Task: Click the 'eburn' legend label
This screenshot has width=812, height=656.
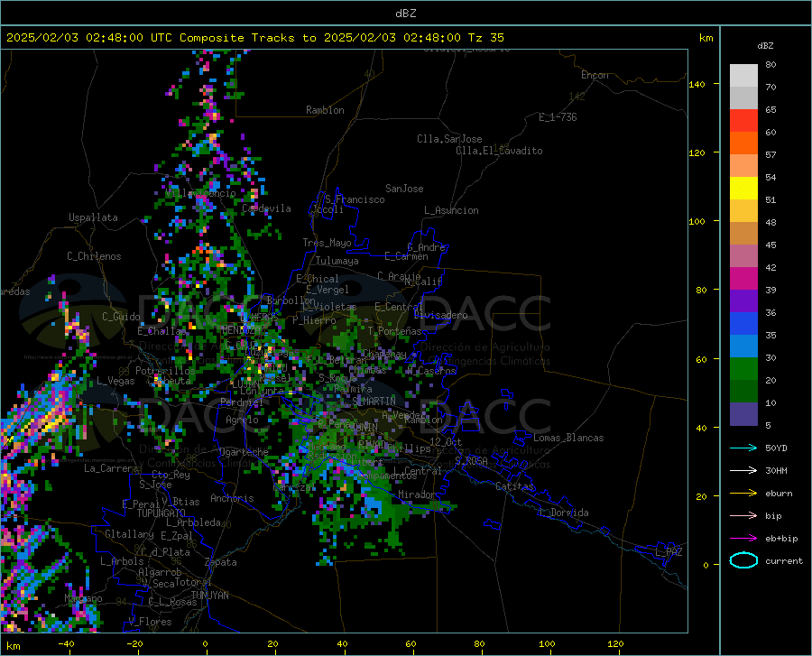Action: 779,494
